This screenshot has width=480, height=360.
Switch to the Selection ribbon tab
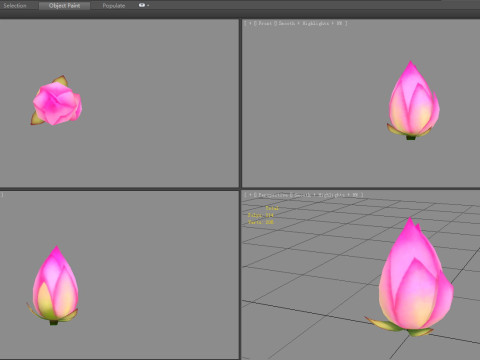coord(15,6)
